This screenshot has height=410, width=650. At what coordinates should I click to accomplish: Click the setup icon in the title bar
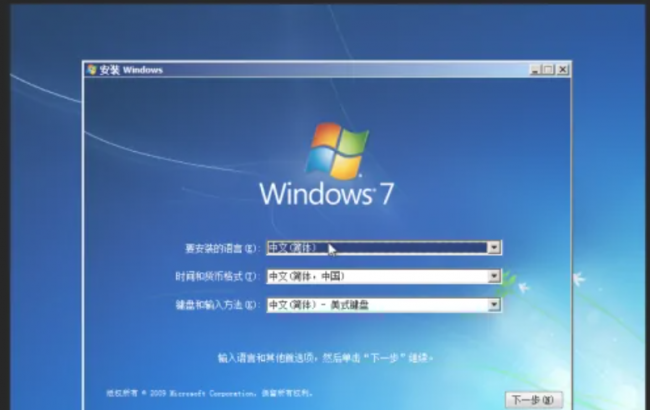click(x=92, y=70)
